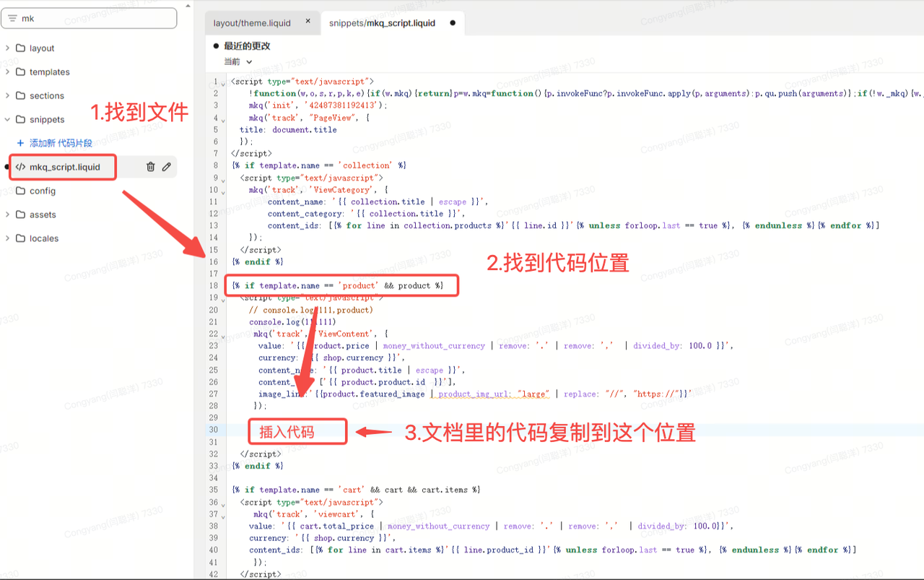The width and height of the screenshot is (924, 580).
Task: Click the 添加新 代码片段 link
Action: click(61, 144)
